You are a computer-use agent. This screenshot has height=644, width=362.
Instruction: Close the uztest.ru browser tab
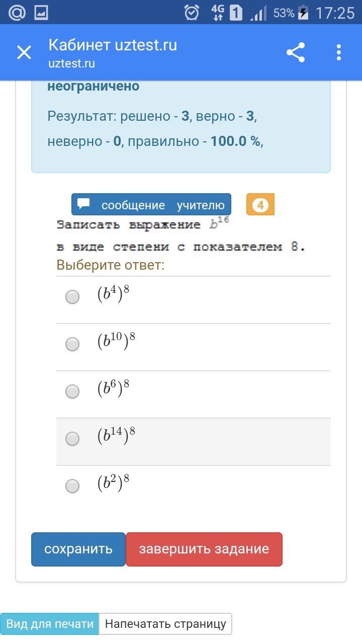24,52
